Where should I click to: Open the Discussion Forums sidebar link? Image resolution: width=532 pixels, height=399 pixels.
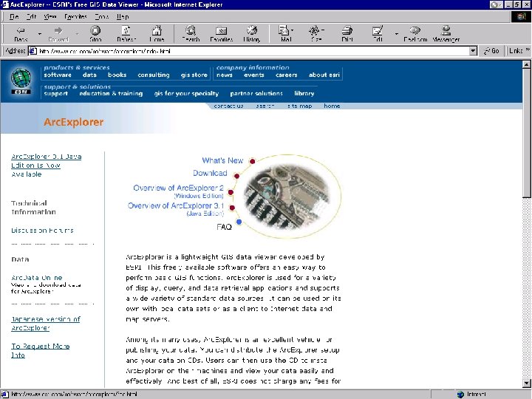pyautogui.click(x=42, y=231)
